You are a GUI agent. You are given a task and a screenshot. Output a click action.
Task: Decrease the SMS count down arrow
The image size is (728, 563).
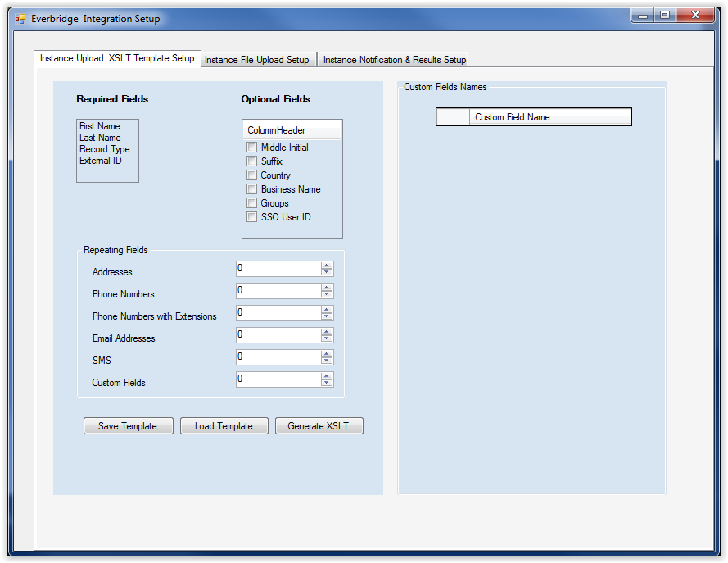point(327,361)
